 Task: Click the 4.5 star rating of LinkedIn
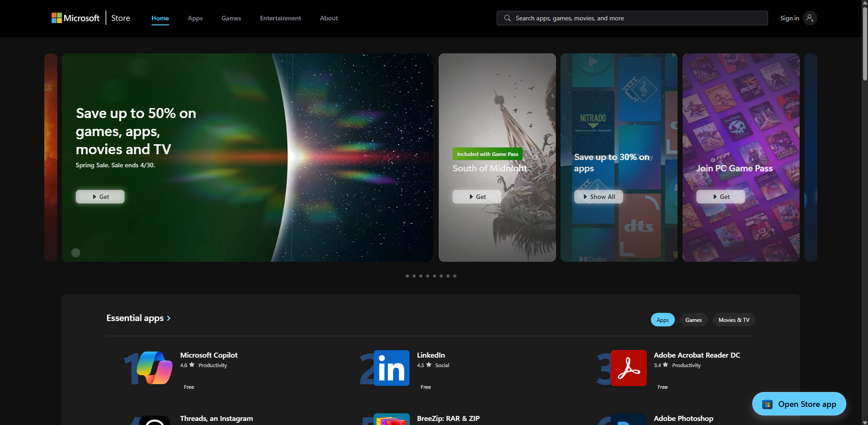coord(424,365)
